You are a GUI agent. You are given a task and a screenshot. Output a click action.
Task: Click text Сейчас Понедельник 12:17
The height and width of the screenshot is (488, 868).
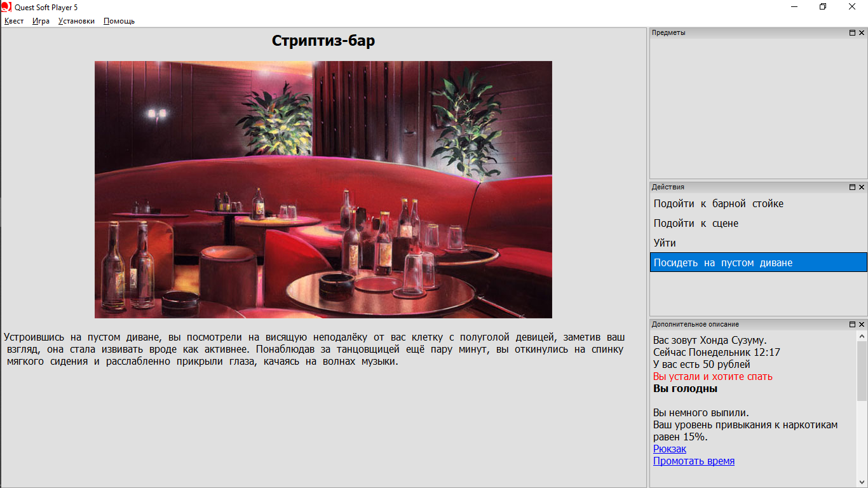[x=717, y=352]
